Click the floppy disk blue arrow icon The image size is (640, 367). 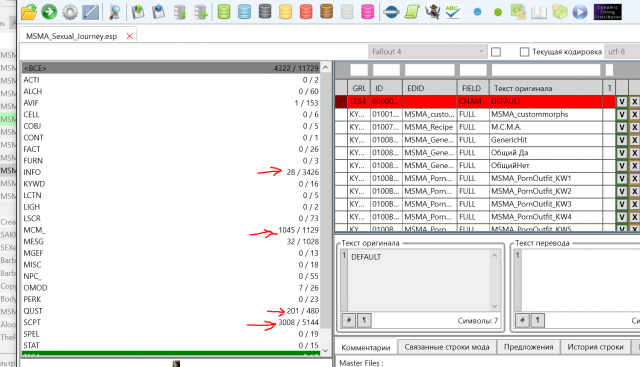click(x=158, y=12)
